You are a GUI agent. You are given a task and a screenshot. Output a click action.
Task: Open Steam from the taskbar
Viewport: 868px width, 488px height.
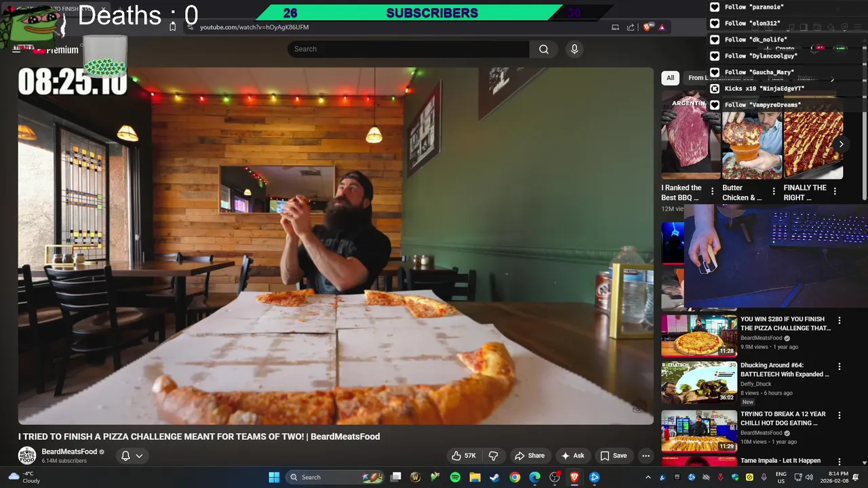point(494,477)
